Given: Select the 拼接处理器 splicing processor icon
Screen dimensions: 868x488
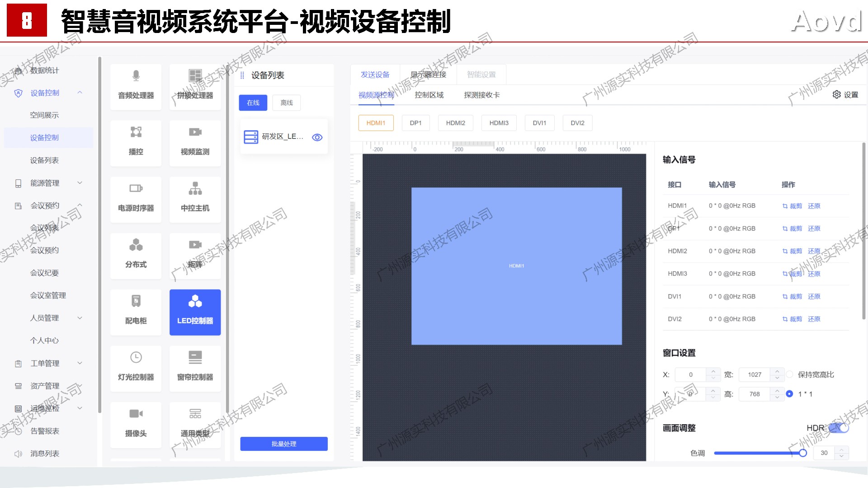Looking at the screenshot, I should (195, 76).
